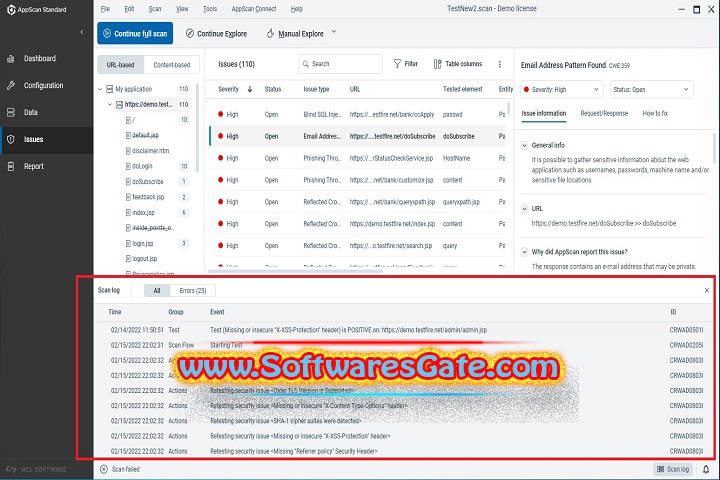The image size is (720, 480).
Task: Click the Time column header in scan log
Action: pos(115,312)
